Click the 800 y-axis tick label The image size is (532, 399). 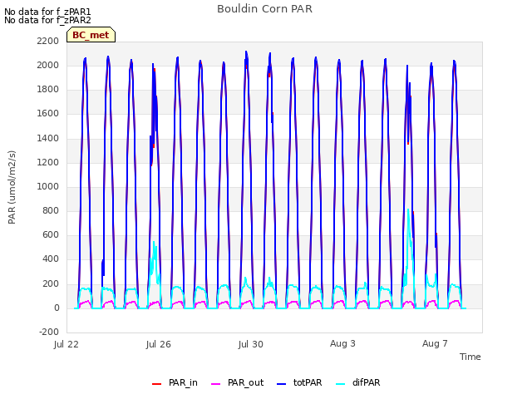coord(51,210)
